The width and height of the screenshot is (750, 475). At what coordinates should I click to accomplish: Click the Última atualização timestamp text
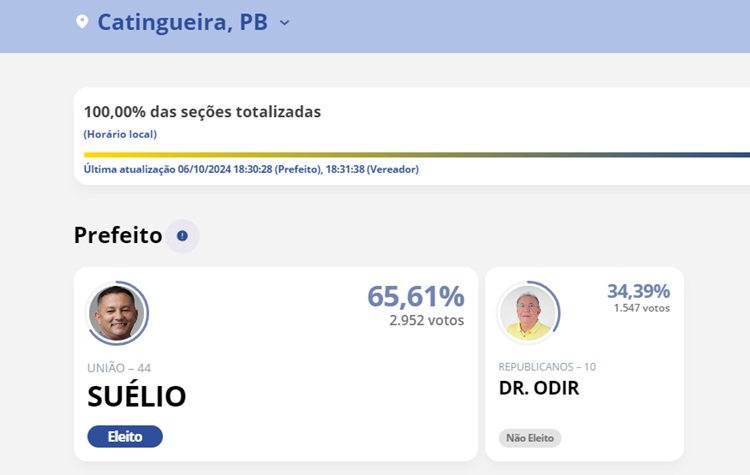point(251,169)
